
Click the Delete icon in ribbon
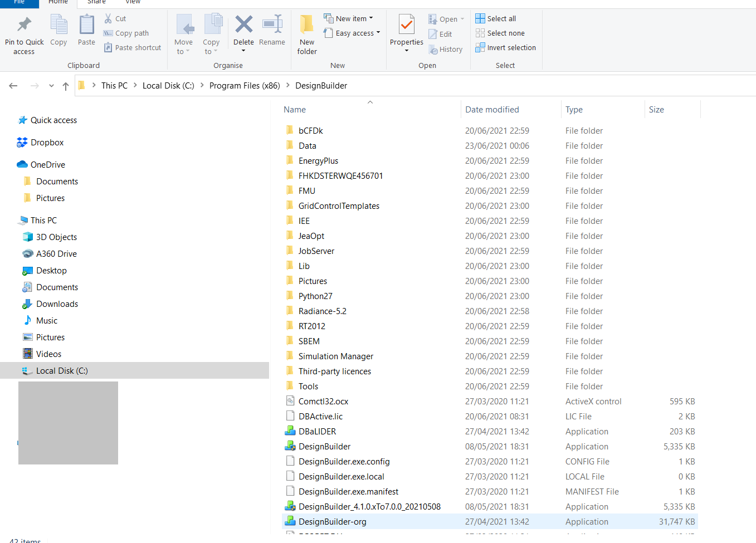(243, 25)
